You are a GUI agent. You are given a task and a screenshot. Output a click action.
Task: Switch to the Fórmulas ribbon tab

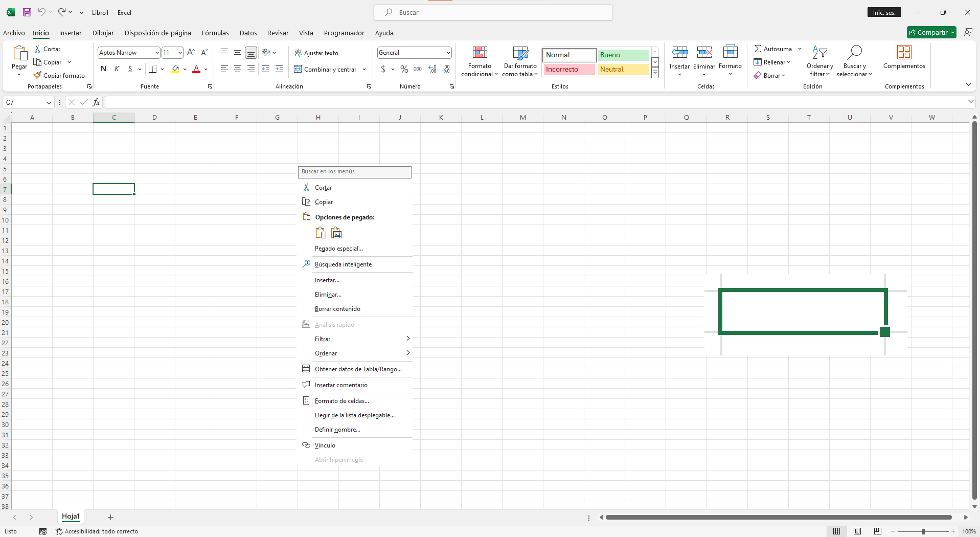(x=215, y=33)
